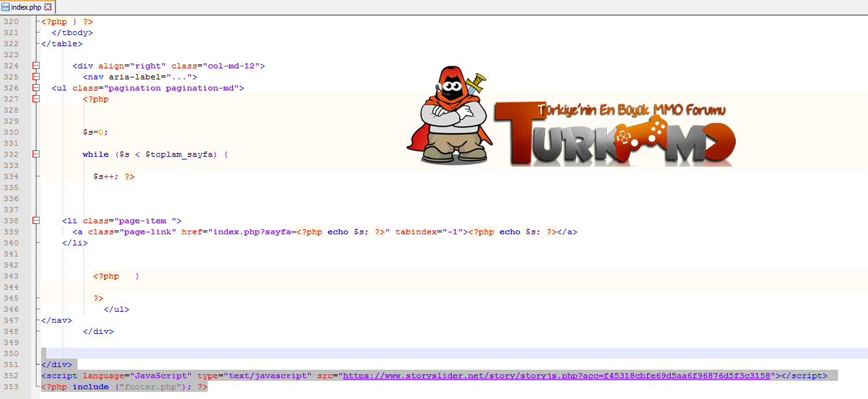Open the storyslider.net script URL link
The image size is (868, 399).
(557, 376)
